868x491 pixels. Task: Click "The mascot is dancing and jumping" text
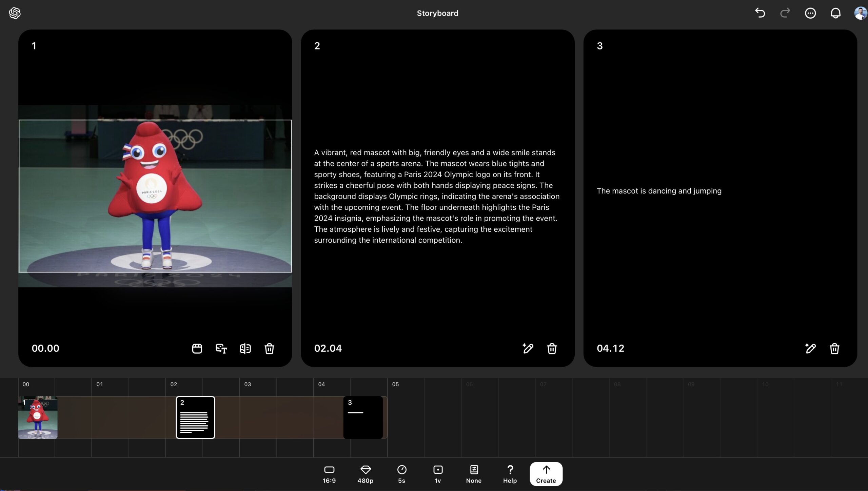[x=659, y=191]
